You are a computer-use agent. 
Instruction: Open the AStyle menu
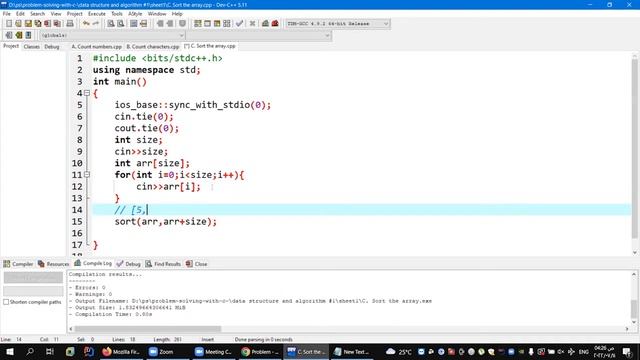pos(135,13)
